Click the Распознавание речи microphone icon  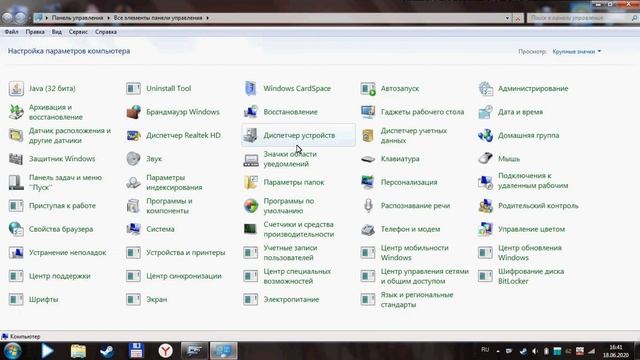(368, 206)
